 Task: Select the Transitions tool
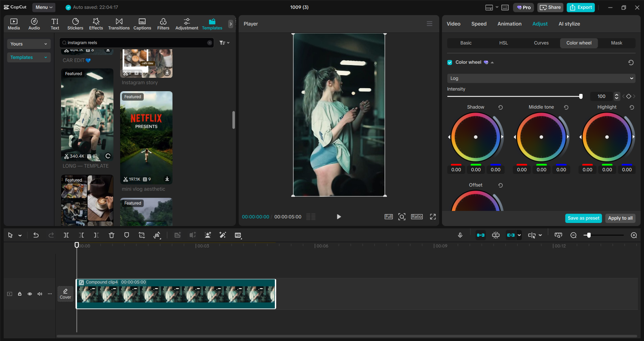tap(119, 23)
